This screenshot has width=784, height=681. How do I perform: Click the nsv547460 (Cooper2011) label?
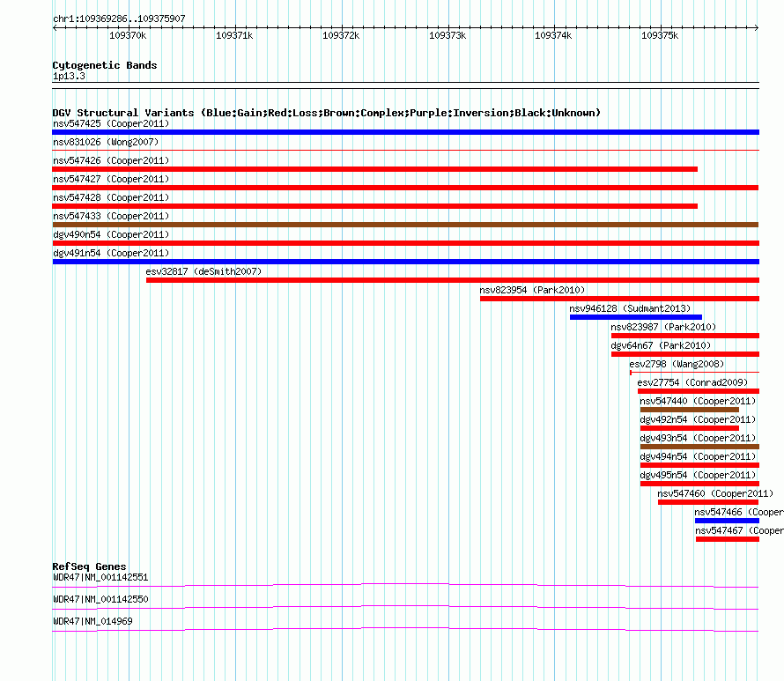[715, 493]
